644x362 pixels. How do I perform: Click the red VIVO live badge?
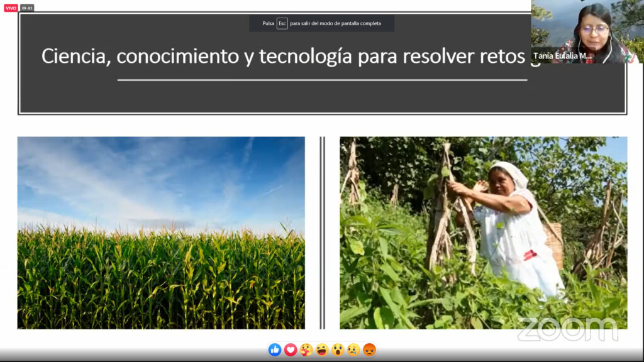click(x=11, y=8)
